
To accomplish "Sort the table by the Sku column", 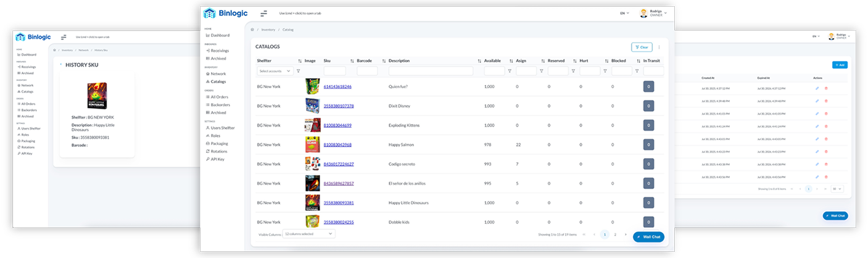I will coord(351,61).
